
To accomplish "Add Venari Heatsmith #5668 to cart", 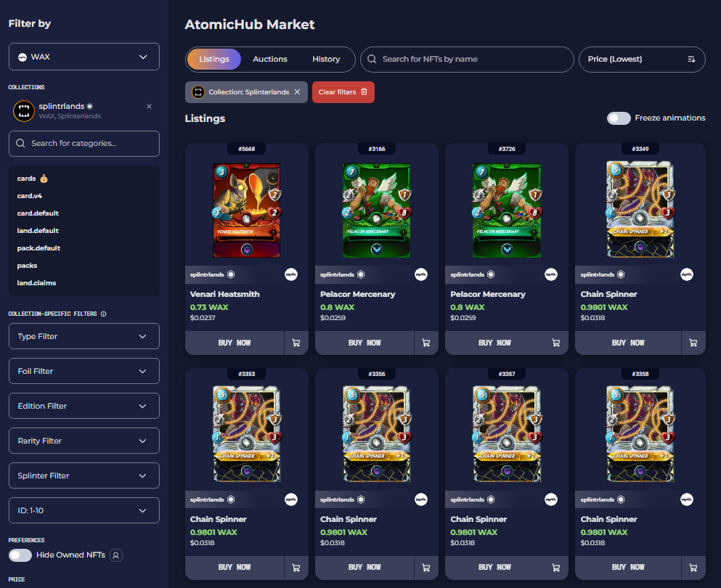I will click(296, 343).
